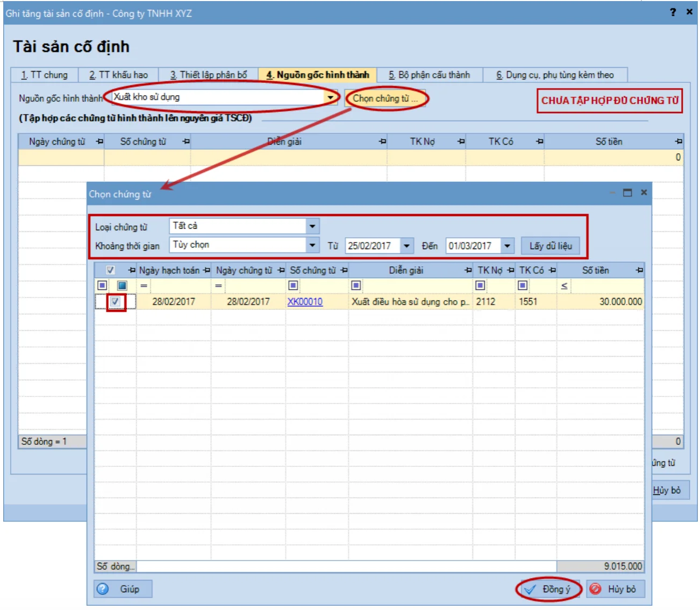This screenshot has width=700, height=610.
Task: Open the Khoảng thời gian dropdown
Action: point(312,245)
